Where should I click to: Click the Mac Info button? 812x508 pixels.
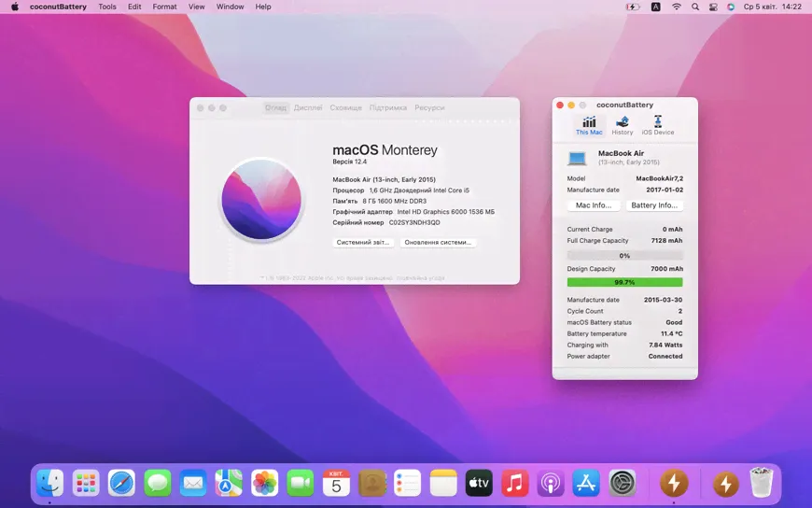pyautogui.click(x=594, y=205)
